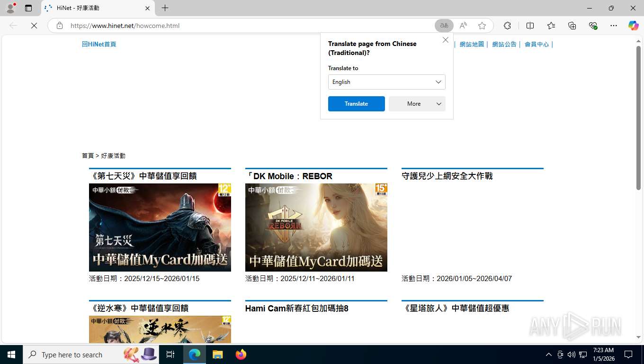The width and height of the screenshot is (644, 364).
Task: Open Meet Now tray icon
Action: (560, 355)
